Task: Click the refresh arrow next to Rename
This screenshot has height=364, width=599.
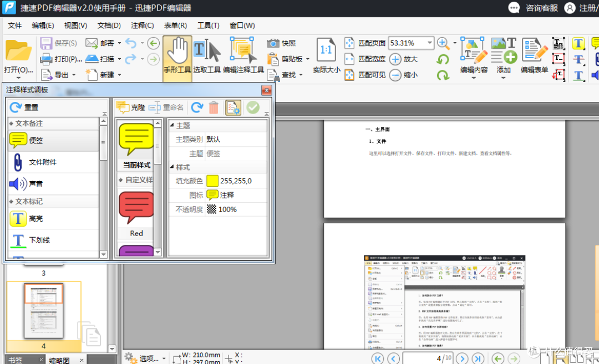Action: 197,107
